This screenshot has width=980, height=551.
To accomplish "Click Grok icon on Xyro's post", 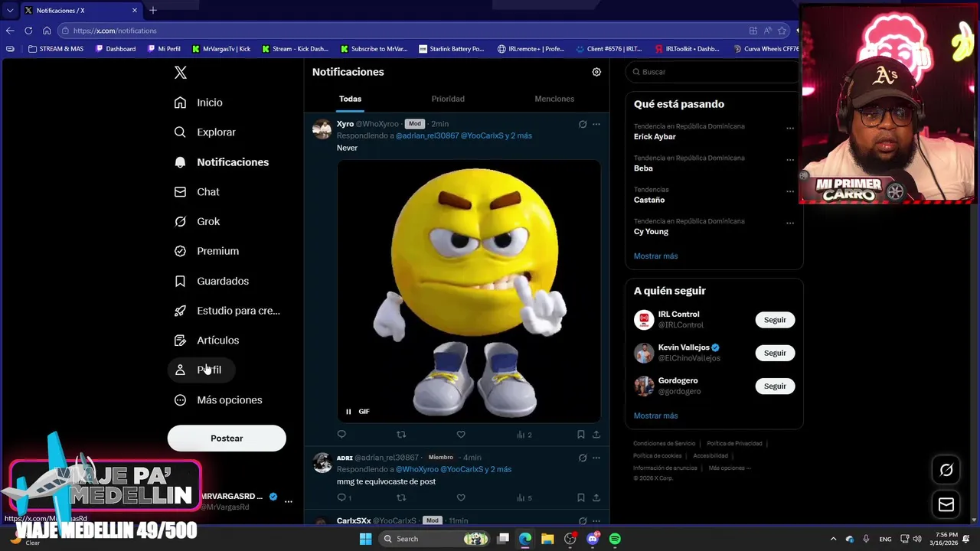I will pos(583,124).
